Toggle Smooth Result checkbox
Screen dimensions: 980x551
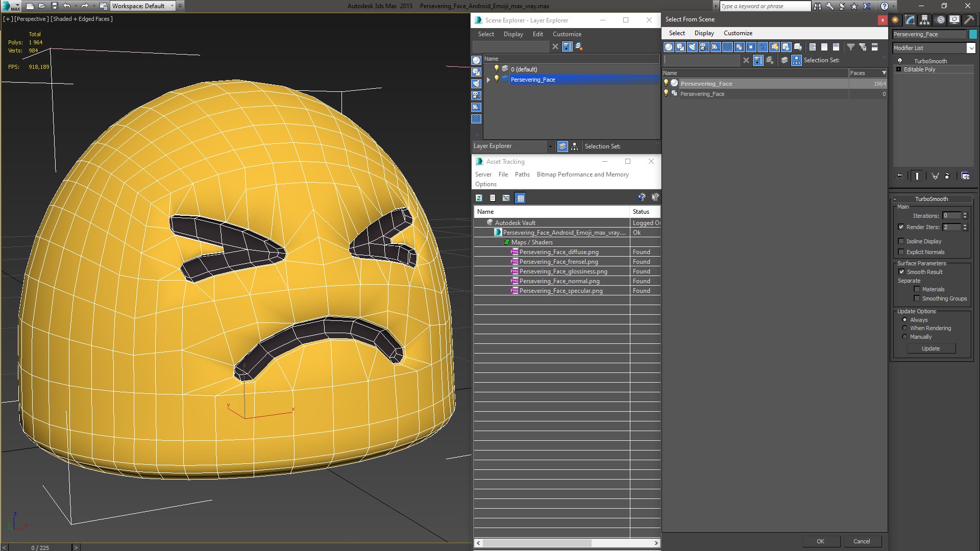(901, 272)
